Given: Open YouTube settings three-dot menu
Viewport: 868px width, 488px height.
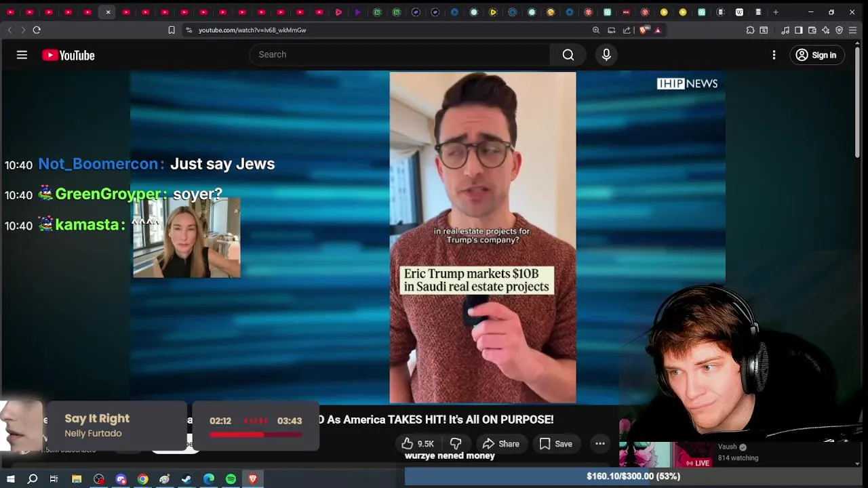Looking at the screenshot, I should point(774,55).
